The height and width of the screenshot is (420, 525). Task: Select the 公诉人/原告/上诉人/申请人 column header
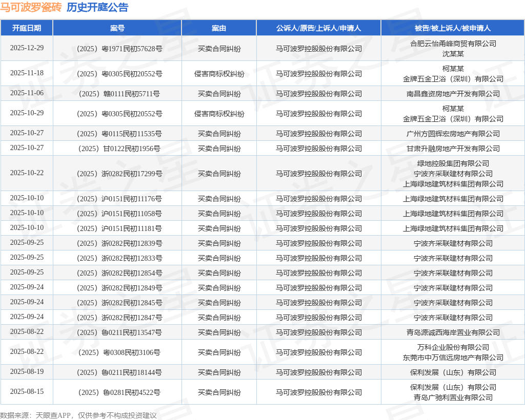[319, 28]
